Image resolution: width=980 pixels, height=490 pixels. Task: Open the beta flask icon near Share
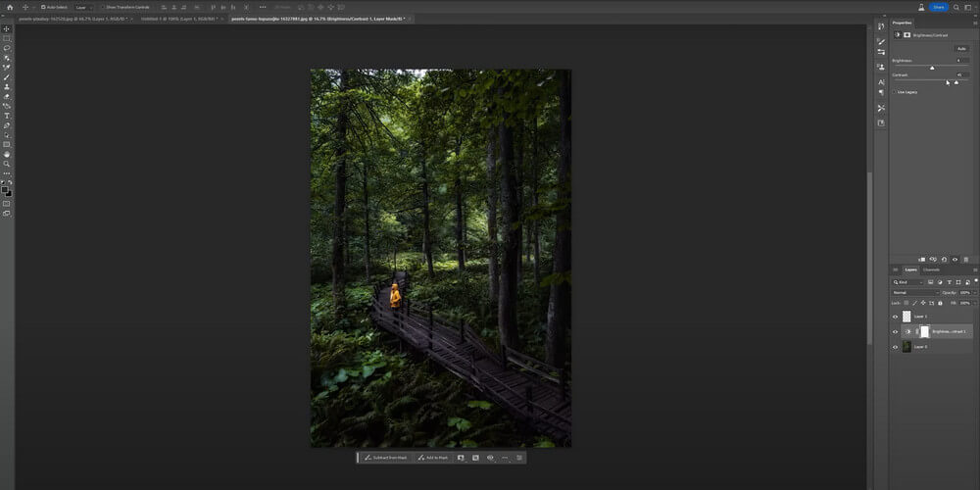click(921, 7)
